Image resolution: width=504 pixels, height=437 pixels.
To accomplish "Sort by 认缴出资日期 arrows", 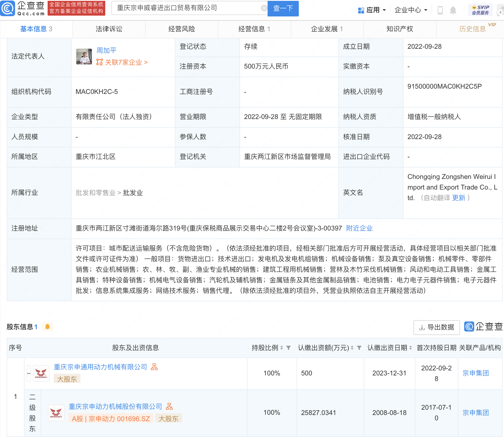I will pyautogui.click(x=410, y=348).
